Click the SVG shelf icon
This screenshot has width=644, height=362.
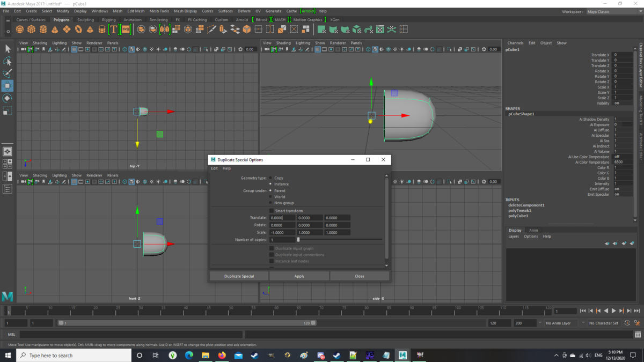[126, 29]
